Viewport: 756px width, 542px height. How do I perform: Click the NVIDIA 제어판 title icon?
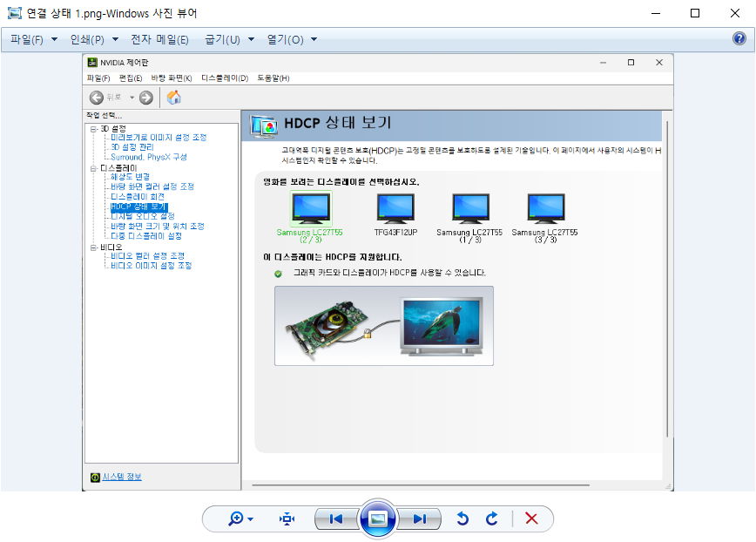click(x=92, y=62)
